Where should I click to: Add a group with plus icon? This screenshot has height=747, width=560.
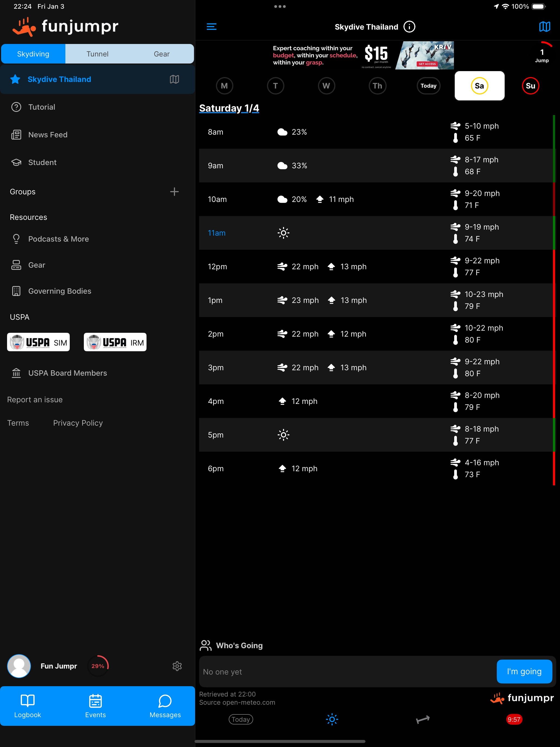tap(174, 192)
